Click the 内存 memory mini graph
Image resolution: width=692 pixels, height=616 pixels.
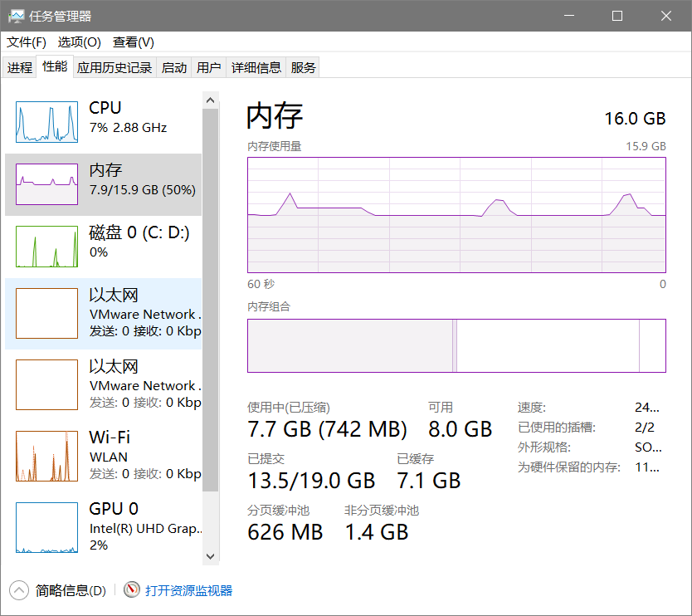pyautogui.click(x=46, y=184)
